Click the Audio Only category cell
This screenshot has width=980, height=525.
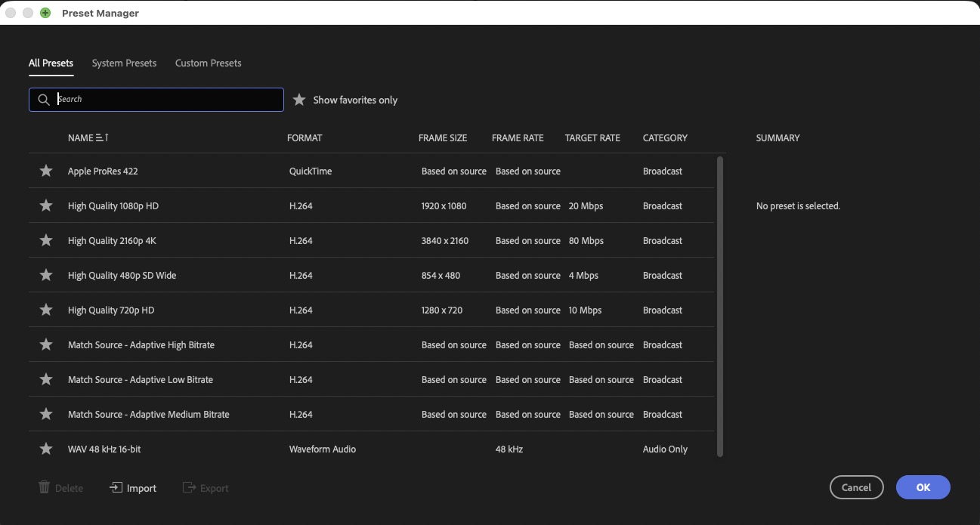(x=665, y=449)
